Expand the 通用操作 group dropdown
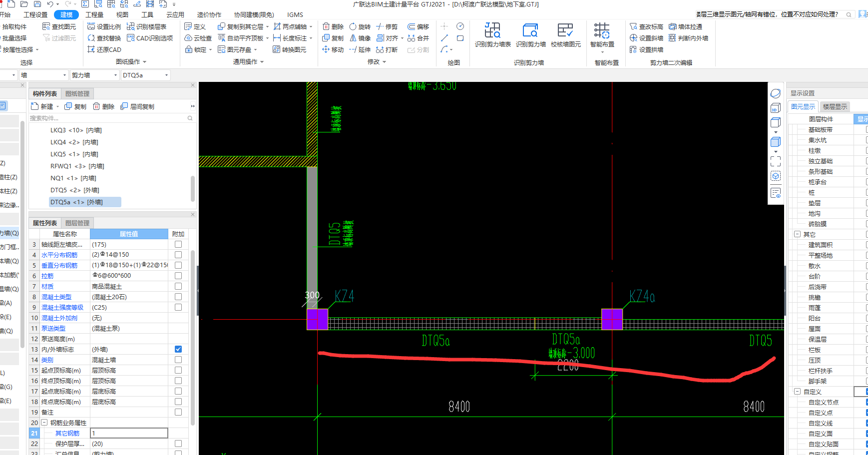This screenshot has width=868, height=455. point(262,62)
